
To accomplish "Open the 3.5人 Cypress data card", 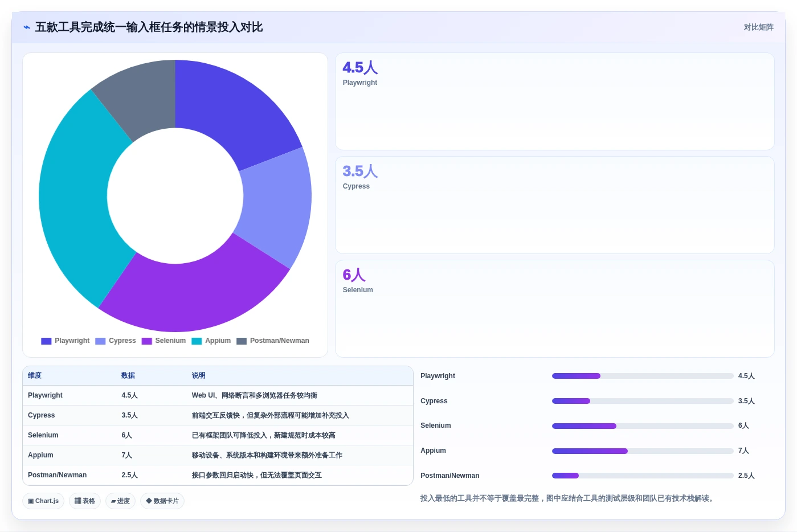I will [x=554, y=205].
